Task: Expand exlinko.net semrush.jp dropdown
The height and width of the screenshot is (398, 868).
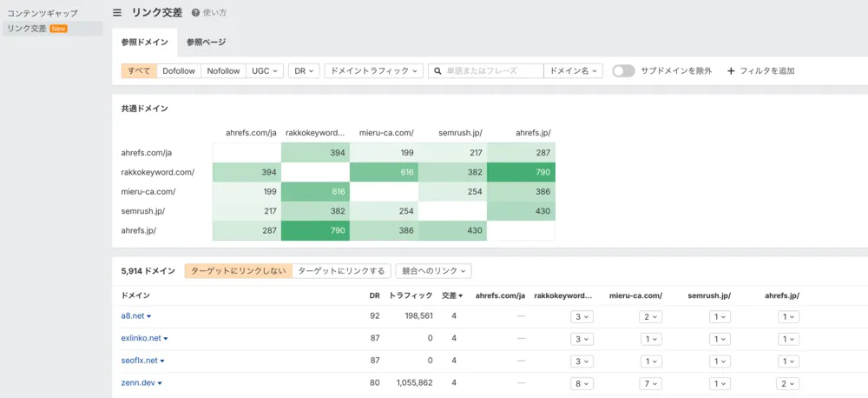Action: click(720, 339)
